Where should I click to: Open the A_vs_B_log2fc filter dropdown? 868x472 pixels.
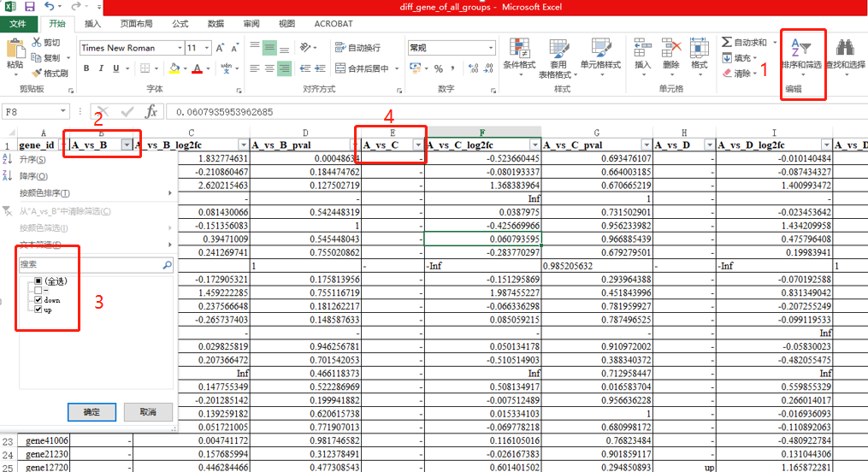(x=243, y=145)
